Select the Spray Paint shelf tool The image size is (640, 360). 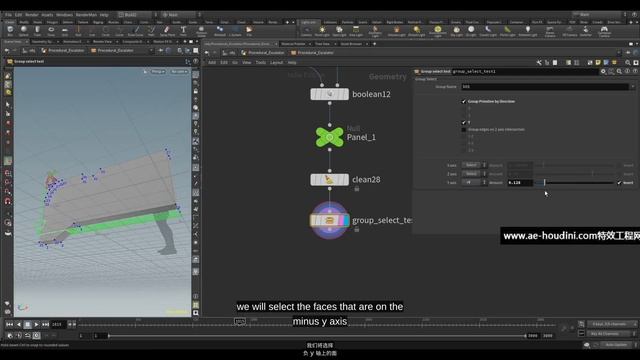(167, 31)
